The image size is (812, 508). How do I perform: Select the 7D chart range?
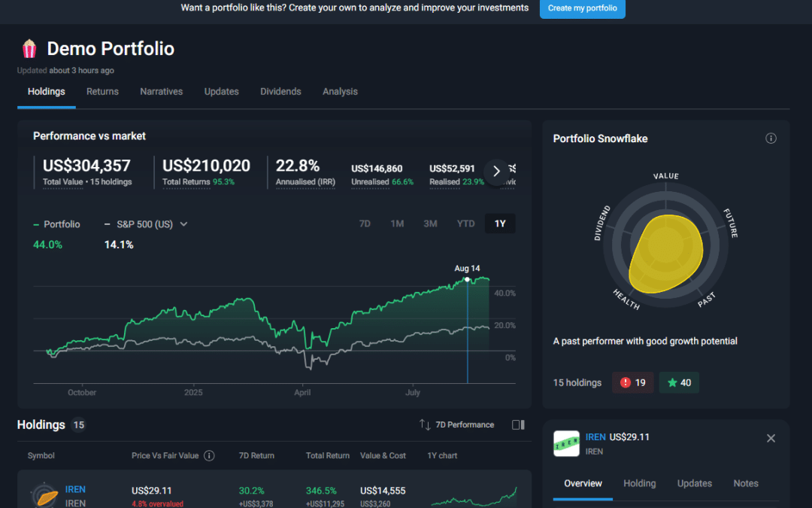365,224
